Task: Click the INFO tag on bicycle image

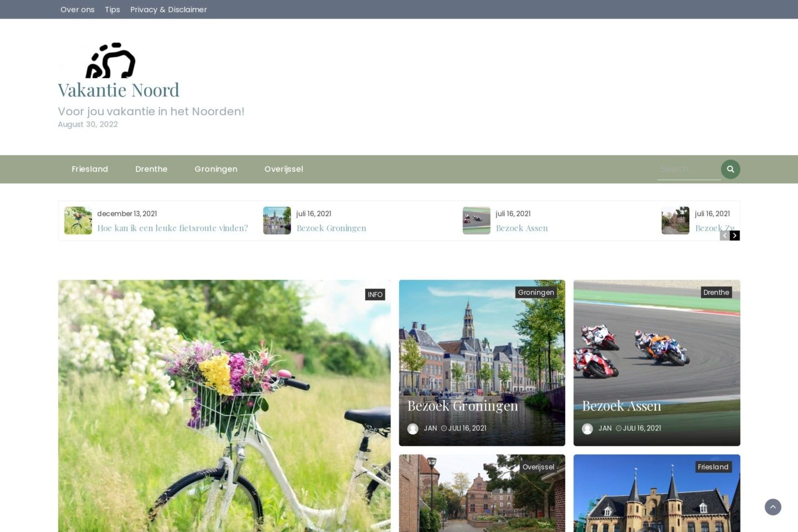Action: tap(375, 294)
